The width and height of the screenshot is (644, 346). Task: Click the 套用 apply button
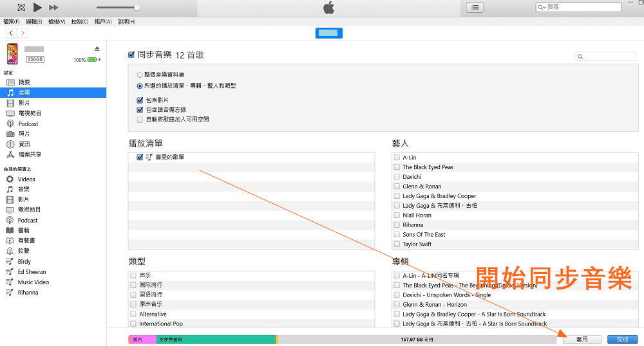click(x=582, y=340)
